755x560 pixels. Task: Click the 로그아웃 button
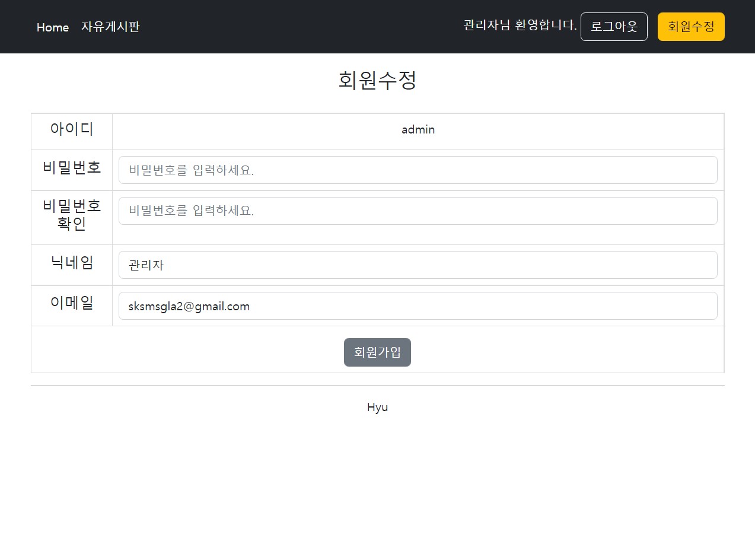(614, 26)
